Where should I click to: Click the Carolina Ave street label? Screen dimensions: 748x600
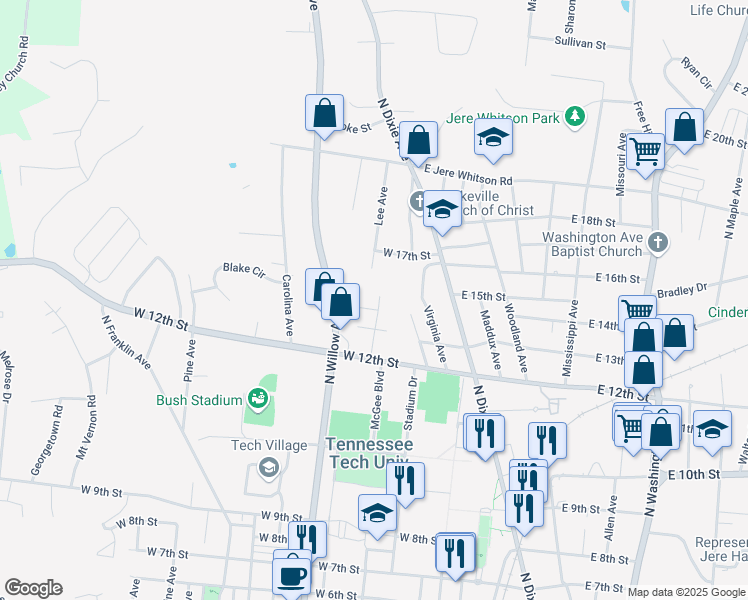pos(287,305)
